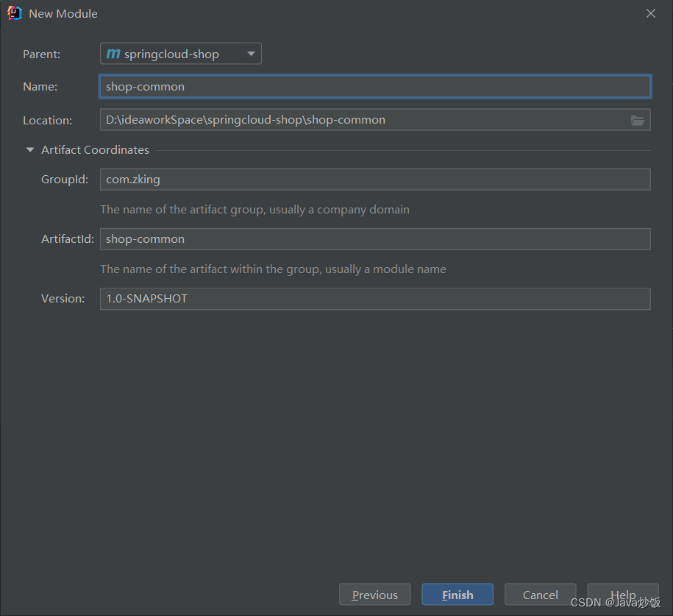Click the IntelliJ IDEA logo in title bar
The image size is (673, 616).
(x=15, y=13)
